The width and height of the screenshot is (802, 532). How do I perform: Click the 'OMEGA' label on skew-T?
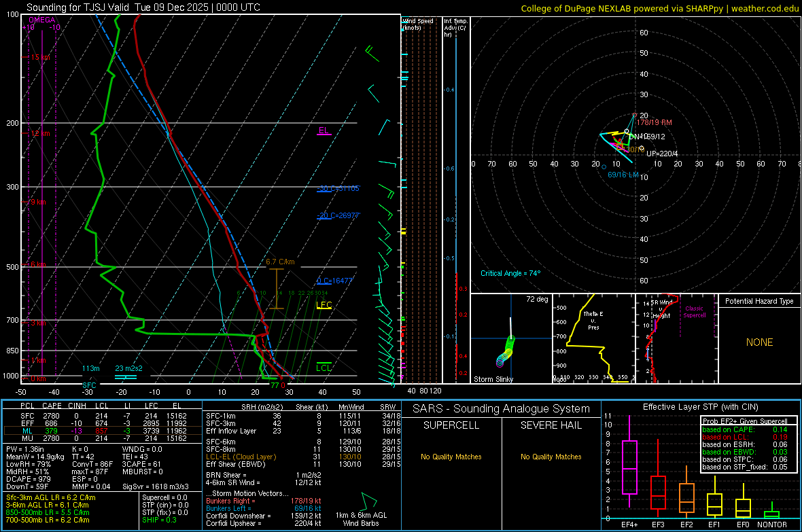[42, 20]
